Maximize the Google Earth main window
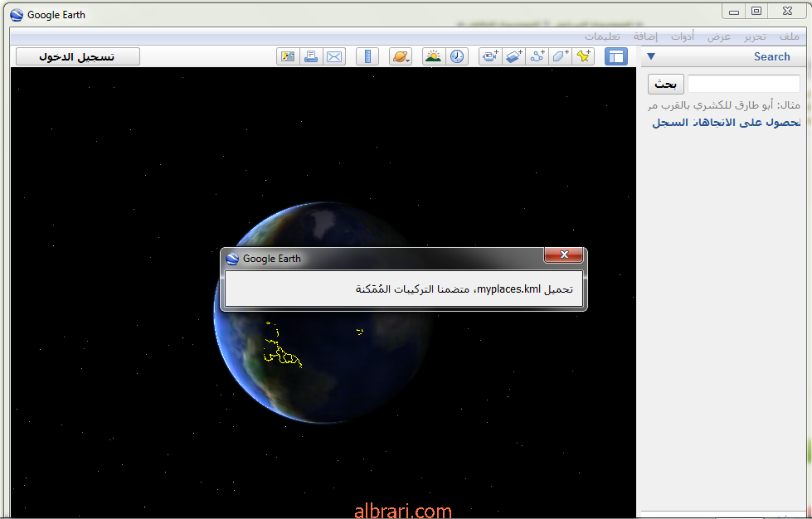 tap(756, 11)
